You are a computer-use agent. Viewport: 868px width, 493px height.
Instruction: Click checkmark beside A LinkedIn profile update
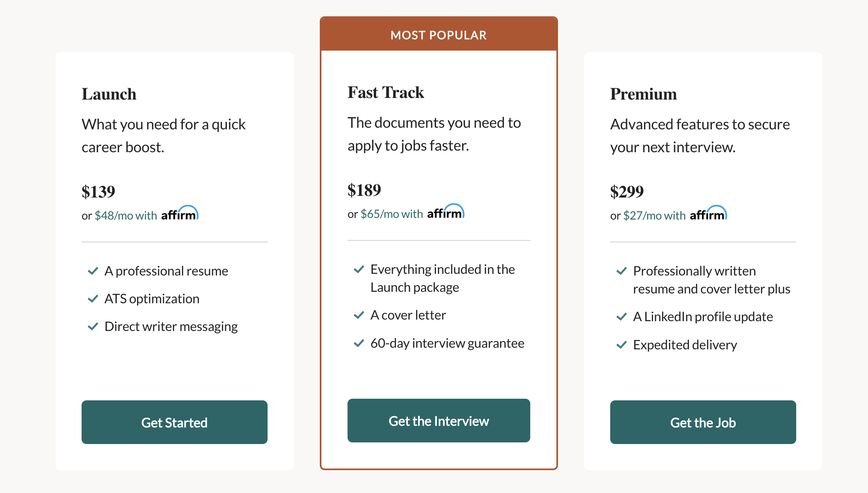tap(622, 317)
